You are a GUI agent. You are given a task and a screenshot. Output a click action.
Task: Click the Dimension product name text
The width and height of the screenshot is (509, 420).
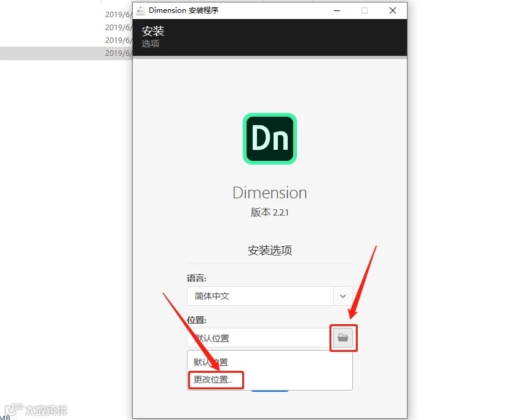click(x=270, y=193)
